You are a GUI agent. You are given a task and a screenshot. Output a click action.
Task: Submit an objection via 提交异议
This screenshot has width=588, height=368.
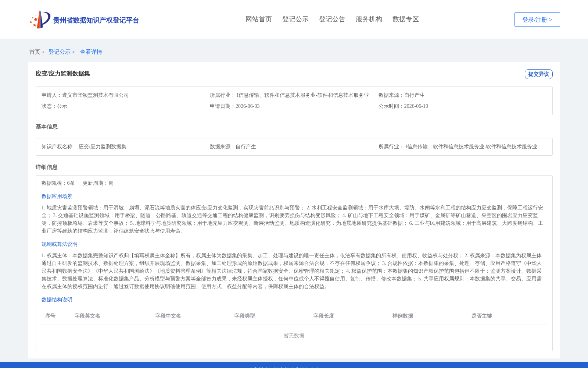(x=538, y=74)
